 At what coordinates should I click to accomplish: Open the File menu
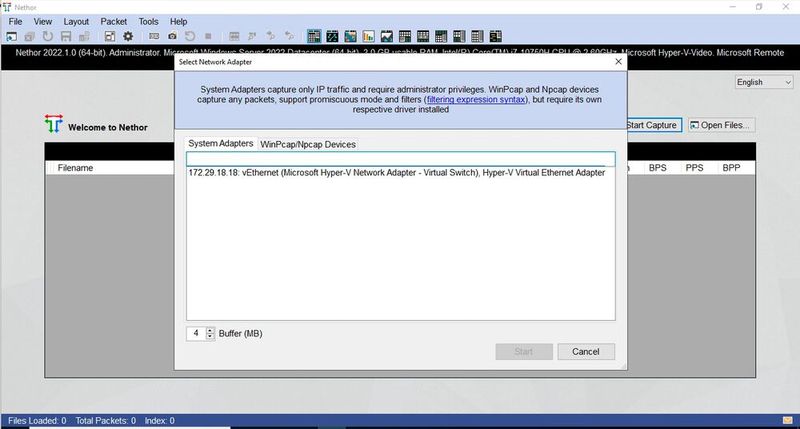click(x=15, y=21)
